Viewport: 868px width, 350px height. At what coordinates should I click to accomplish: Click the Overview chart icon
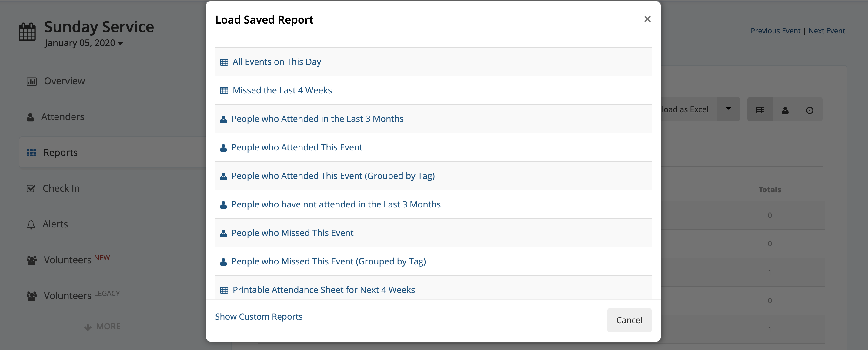[x=32, y=81]
